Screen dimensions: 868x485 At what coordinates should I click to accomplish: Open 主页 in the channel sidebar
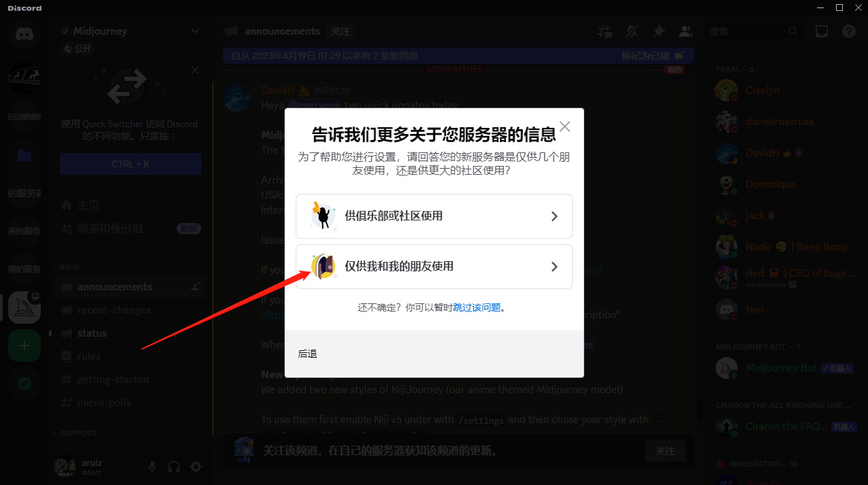[x=131, y=205]
